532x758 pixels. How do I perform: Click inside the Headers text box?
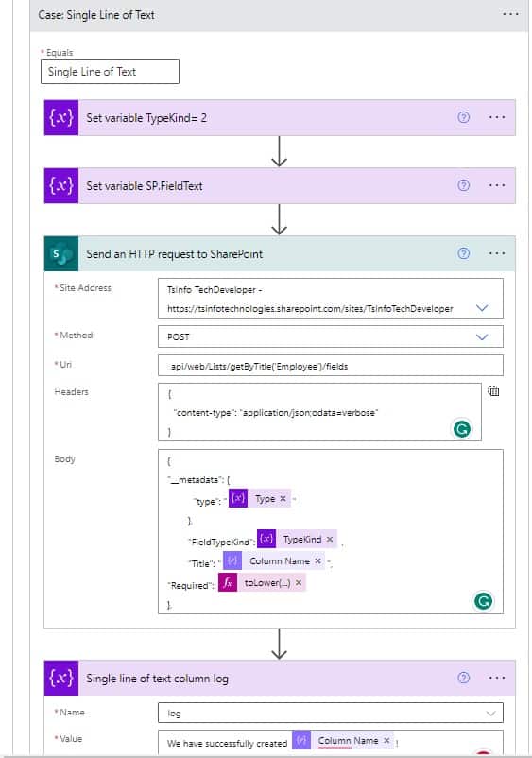[x=319, y=412]
